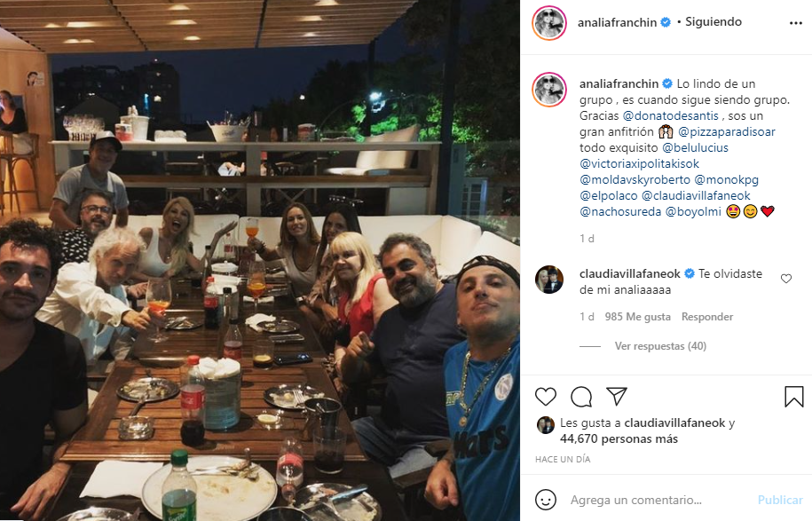812x521 pixels.
Task: Open 44,670 personas más likes list
Action: pyautogui.click(x=619, y=438)
